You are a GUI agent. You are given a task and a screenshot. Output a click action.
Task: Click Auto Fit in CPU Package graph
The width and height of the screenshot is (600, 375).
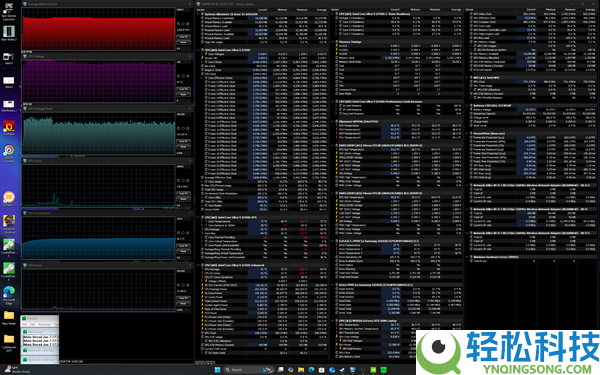point(183,89)
